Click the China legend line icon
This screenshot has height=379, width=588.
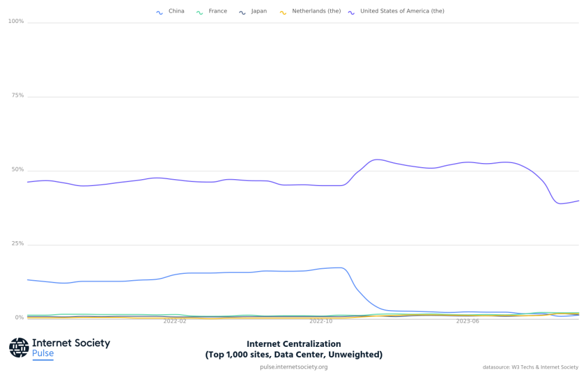tap(160, 12)
